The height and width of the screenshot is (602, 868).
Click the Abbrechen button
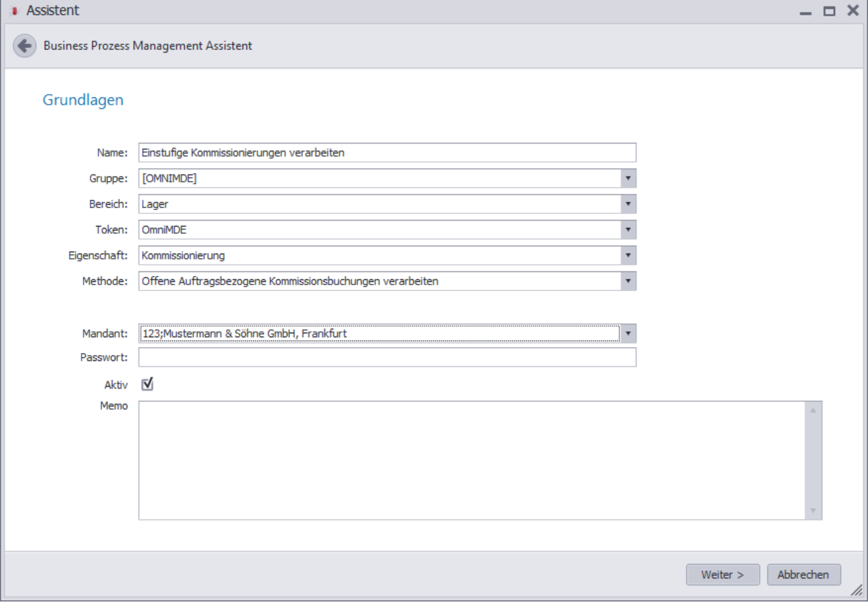tap(803, 574)
